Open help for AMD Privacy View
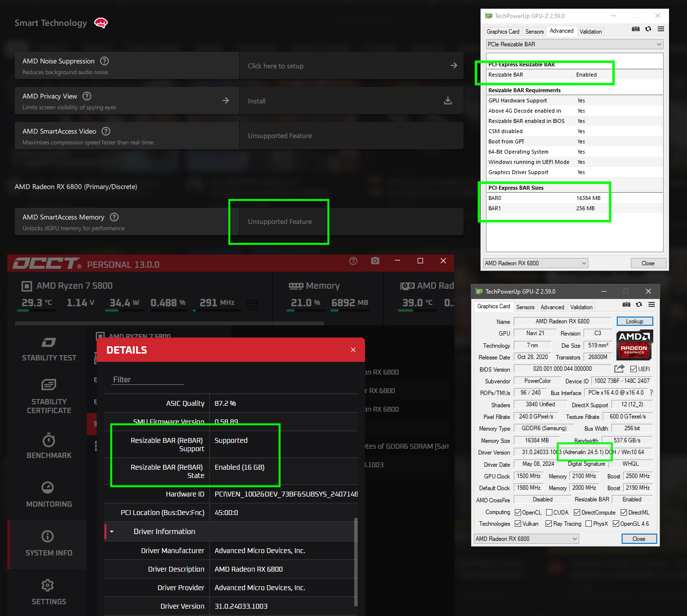Screen dimensions: 687x616 (87, 96)
